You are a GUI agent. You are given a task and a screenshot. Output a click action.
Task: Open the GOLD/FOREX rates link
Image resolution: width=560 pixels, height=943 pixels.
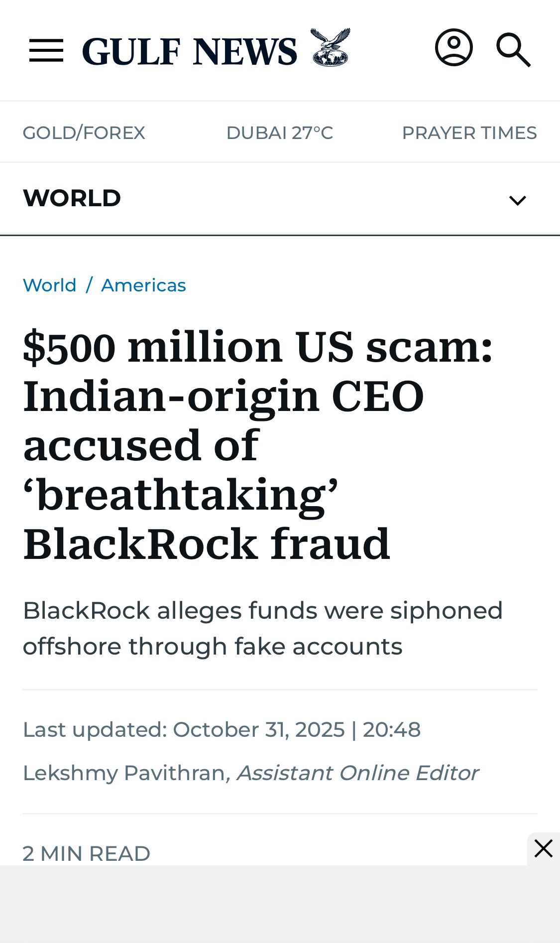click(x=84, y=133)
